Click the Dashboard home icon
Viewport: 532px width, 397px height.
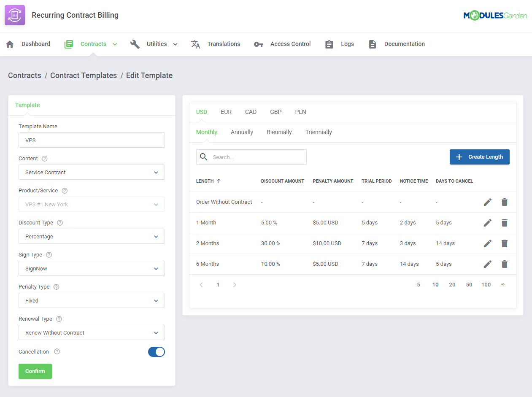click(10, 43)
